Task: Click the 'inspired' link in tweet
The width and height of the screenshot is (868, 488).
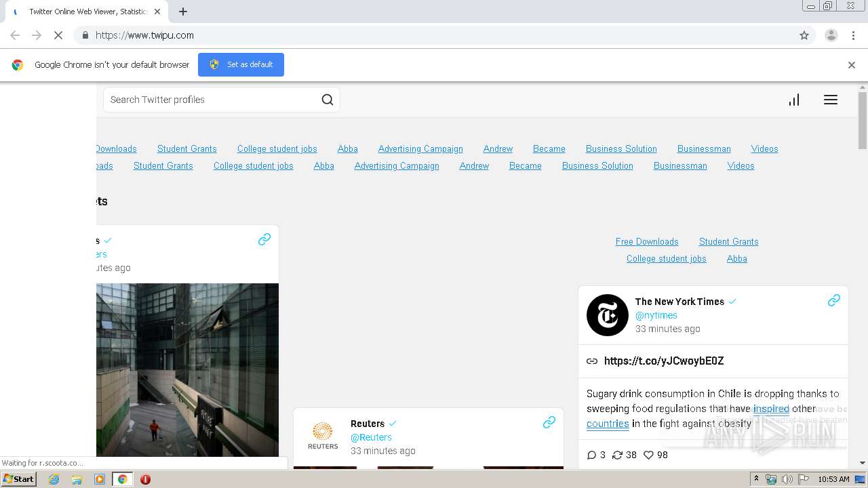Action: click(771, 409)
